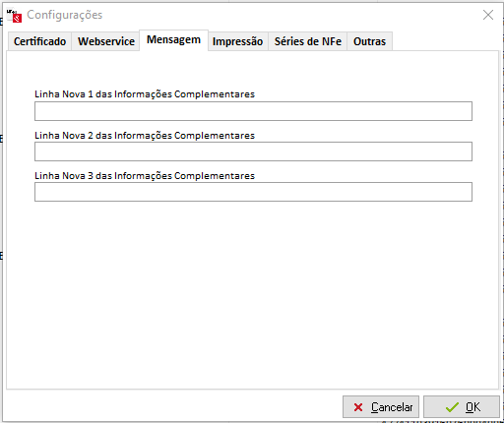Select the Mensagem tab

pos(173,39)
